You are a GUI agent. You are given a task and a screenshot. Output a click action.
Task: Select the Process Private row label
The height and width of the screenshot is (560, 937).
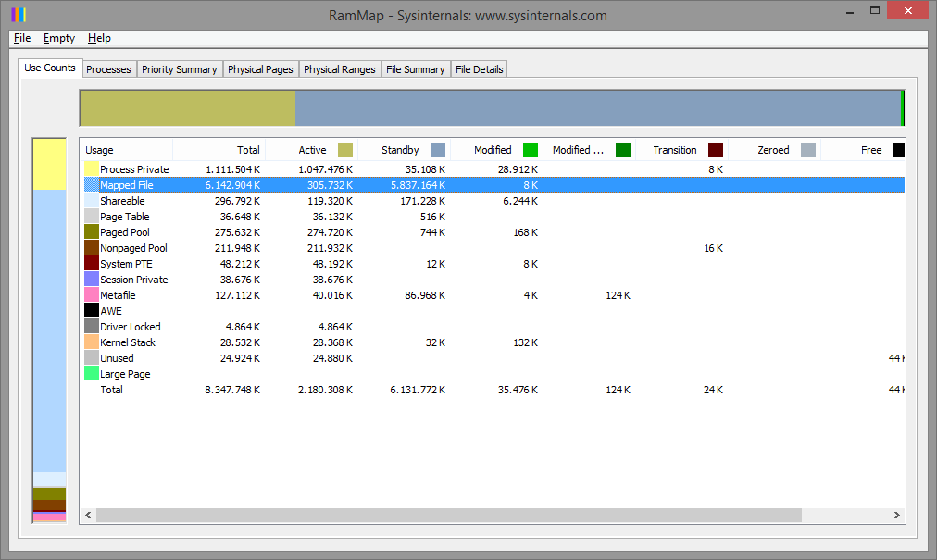(x=134, y=169)
